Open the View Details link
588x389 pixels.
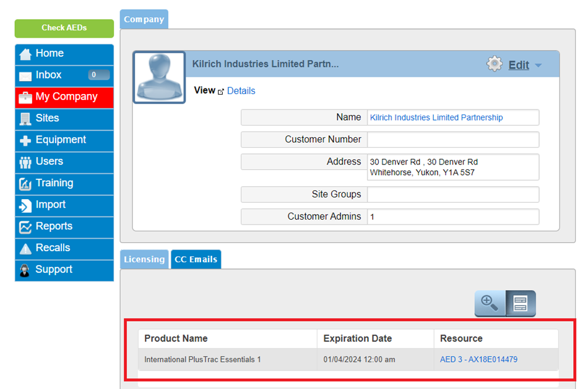(241, 91)
